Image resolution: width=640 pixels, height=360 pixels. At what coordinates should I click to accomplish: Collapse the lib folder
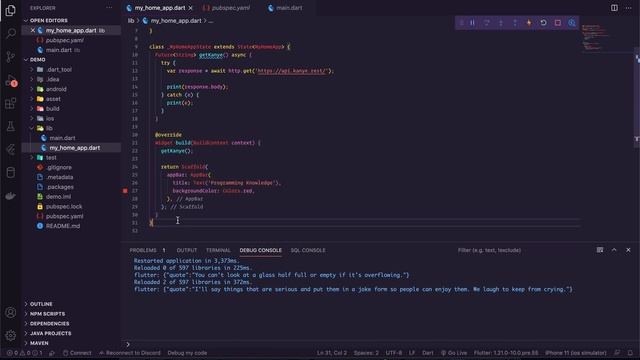(32, 128)
